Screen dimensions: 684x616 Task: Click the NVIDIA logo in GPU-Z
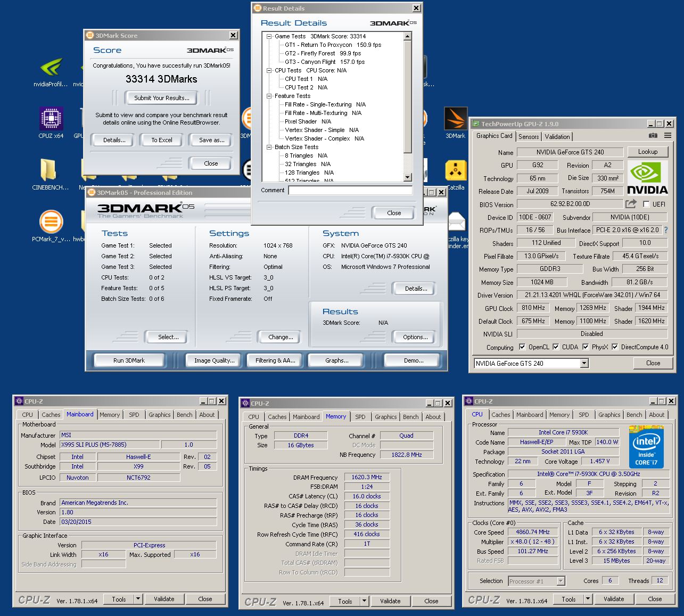point(648,178)
